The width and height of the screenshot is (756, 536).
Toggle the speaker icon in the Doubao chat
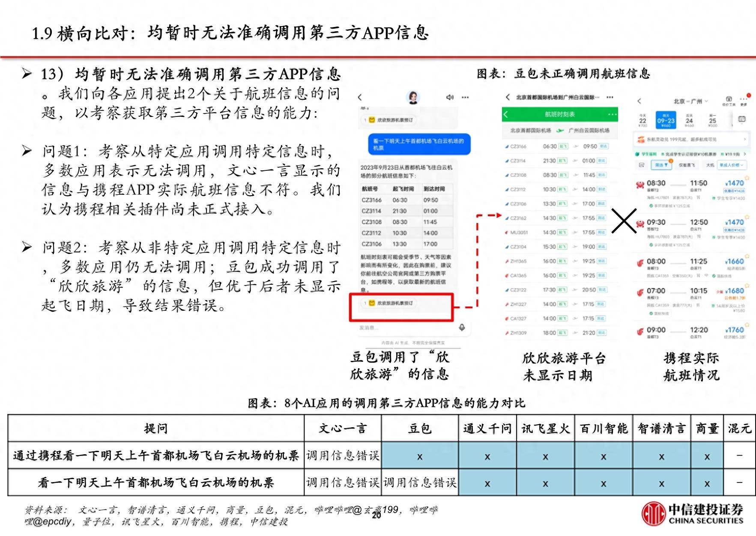tap(450, 97)
